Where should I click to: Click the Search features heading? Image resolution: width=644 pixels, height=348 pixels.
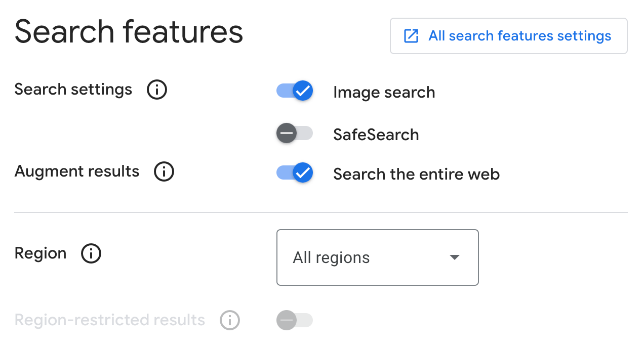129,31
